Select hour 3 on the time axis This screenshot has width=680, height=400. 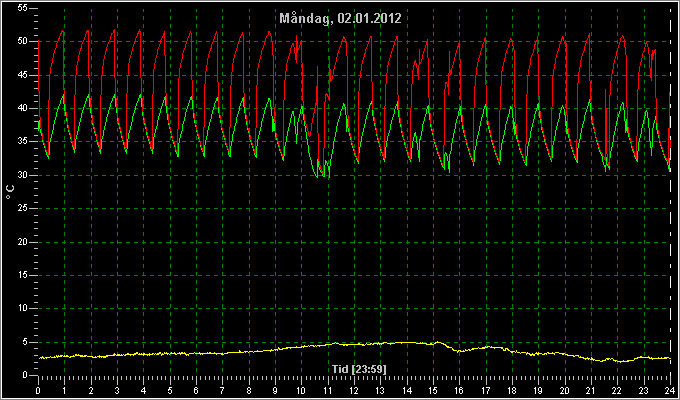[x=117, y=390]
